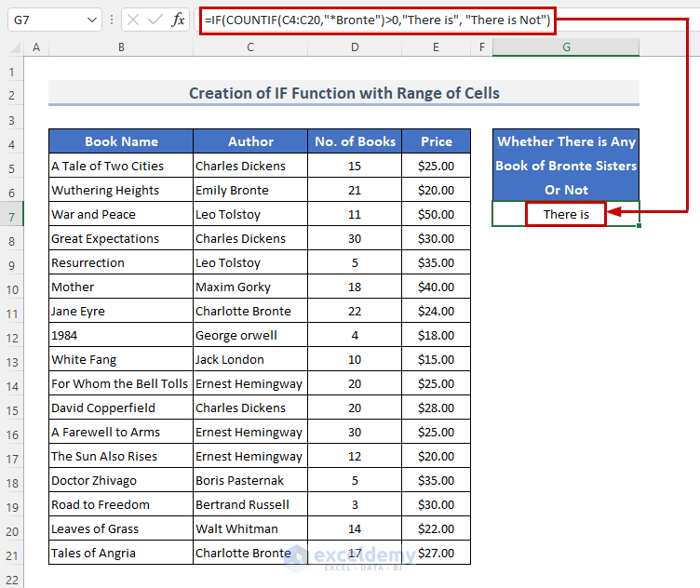Click cell 'For Whom the Bell Tolls'
The width and height of the screenshot is (700, 588).
pyautogui.click(x=121, y=383)
